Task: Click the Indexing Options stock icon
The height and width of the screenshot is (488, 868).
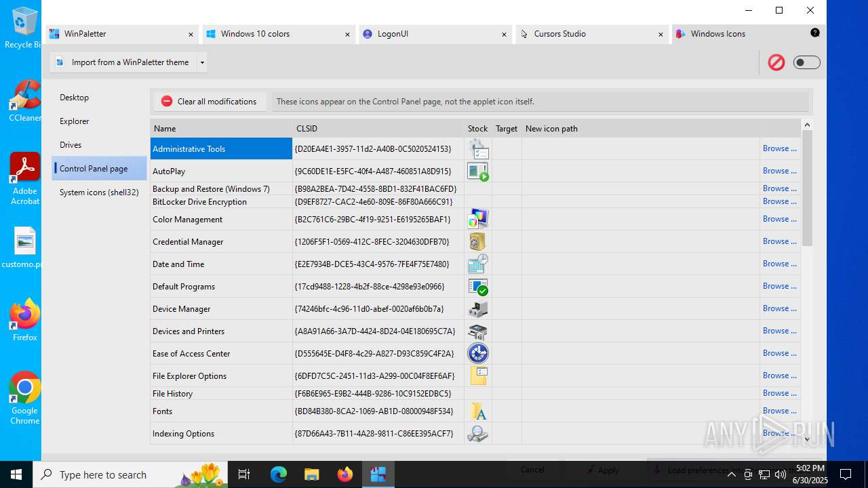Action: (478, 433)
